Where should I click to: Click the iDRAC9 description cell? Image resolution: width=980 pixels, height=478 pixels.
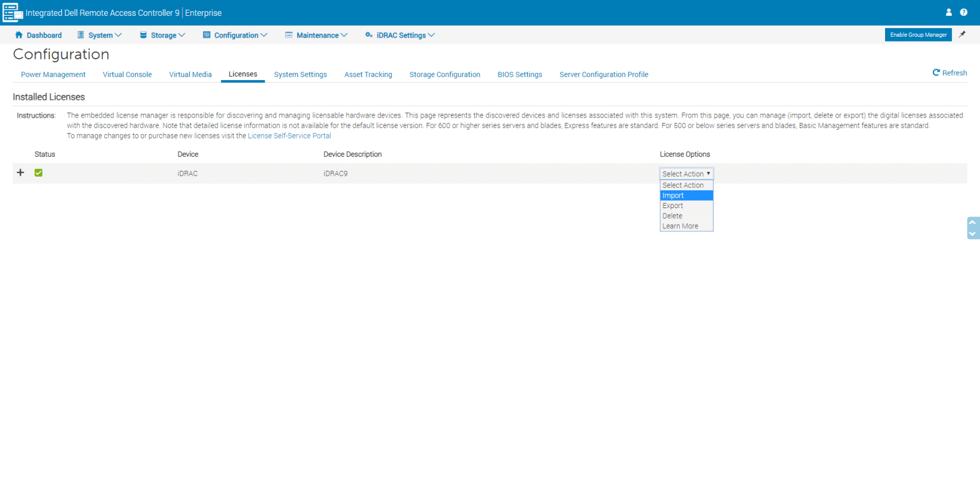tap(336, 174)
